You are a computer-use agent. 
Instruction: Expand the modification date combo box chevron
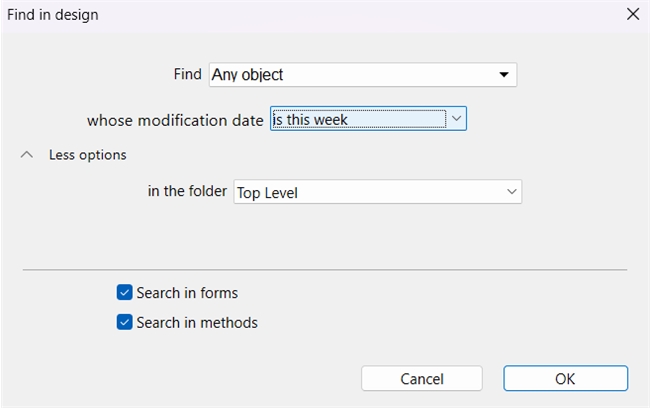456,119
